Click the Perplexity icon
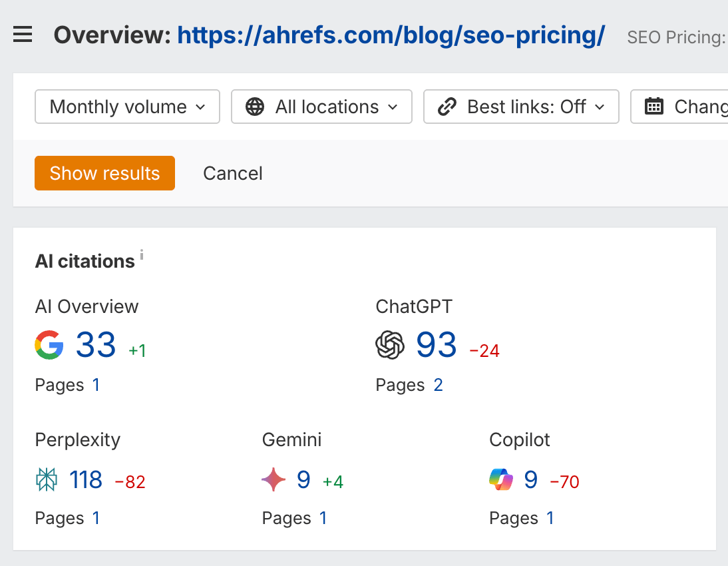The image size is (728, 566). (47, 479)
